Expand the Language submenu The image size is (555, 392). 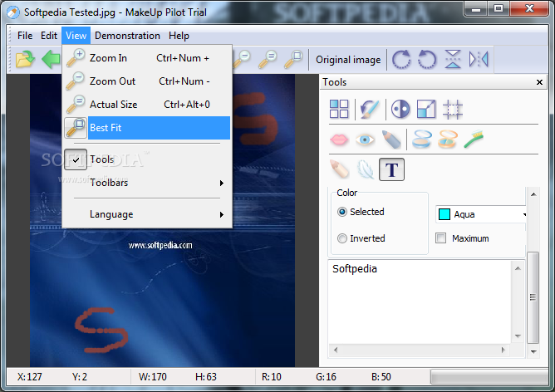click(147, 214)
